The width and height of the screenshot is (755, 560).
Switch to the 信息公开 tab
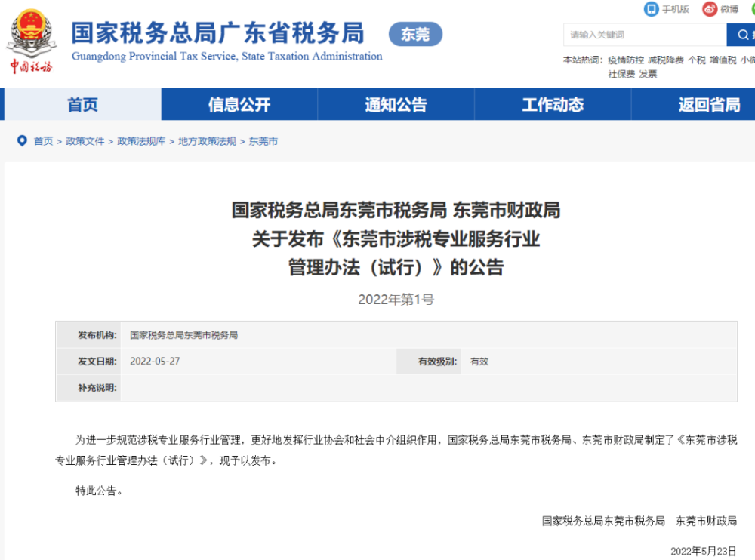click(239, 105)
